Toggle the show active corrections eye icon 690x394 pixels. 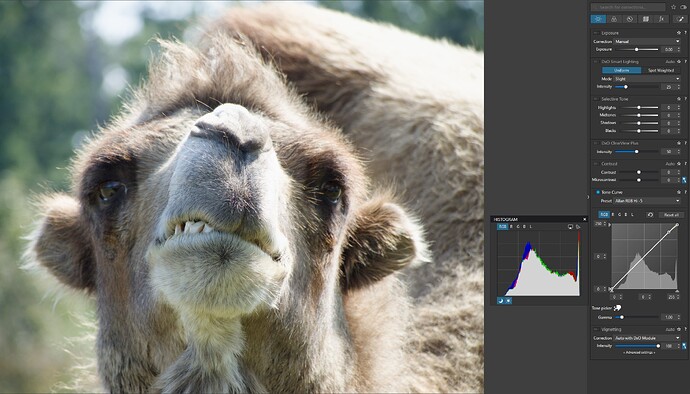683,7
